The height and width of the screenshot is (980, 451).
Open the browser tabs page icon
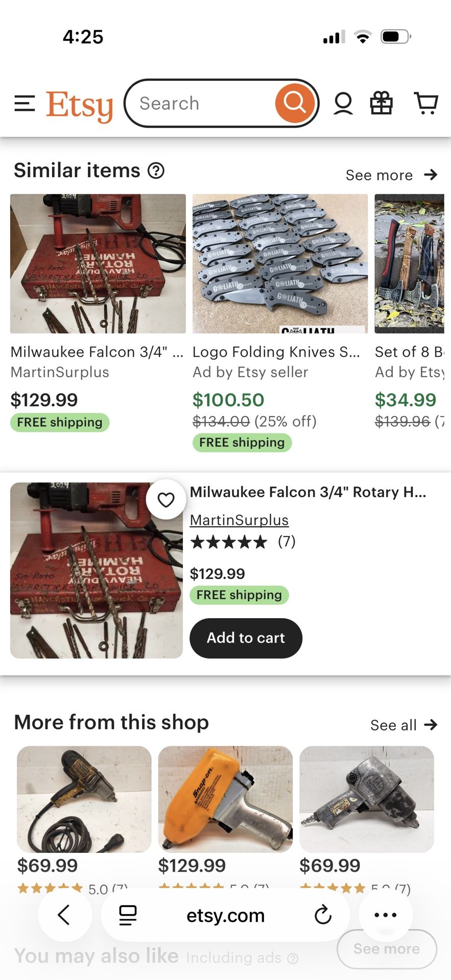pos(128,915)
